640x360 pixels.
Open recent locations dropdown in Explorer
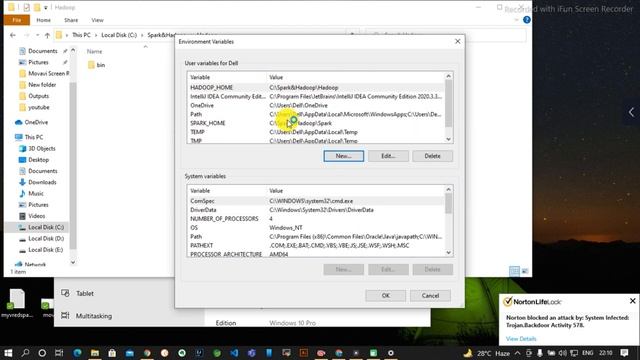point(38,35)
